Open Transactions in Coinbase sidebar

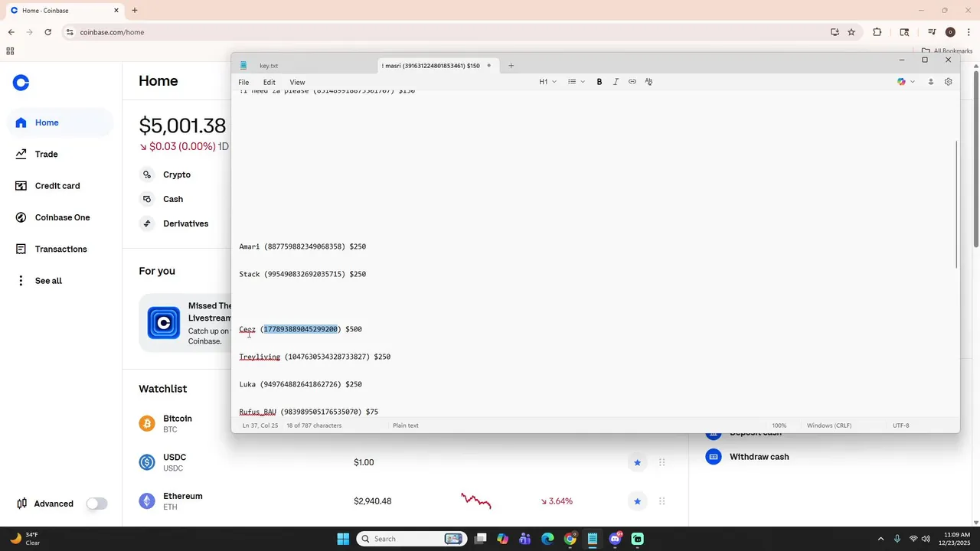[61, 249]
